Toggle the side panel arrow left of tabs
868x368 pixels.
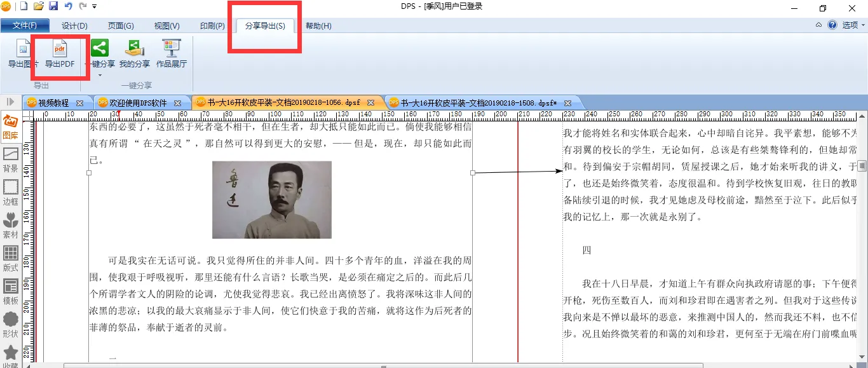10,102
